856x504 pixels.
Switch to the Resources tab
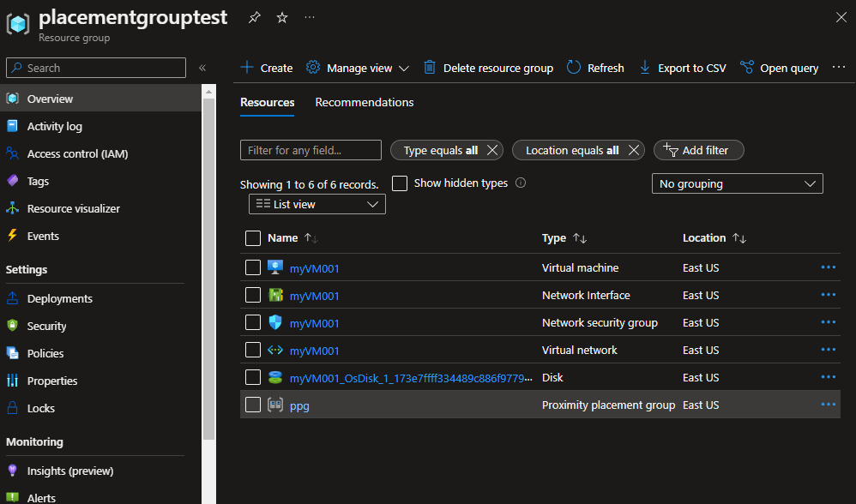tap(268, 102)
